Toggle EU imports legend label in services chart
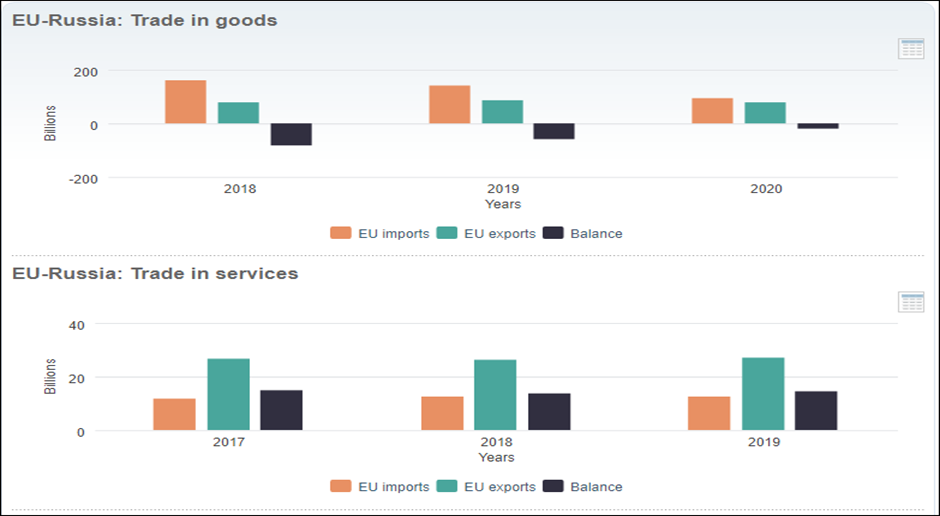940x516 pixels. (393, 487)
